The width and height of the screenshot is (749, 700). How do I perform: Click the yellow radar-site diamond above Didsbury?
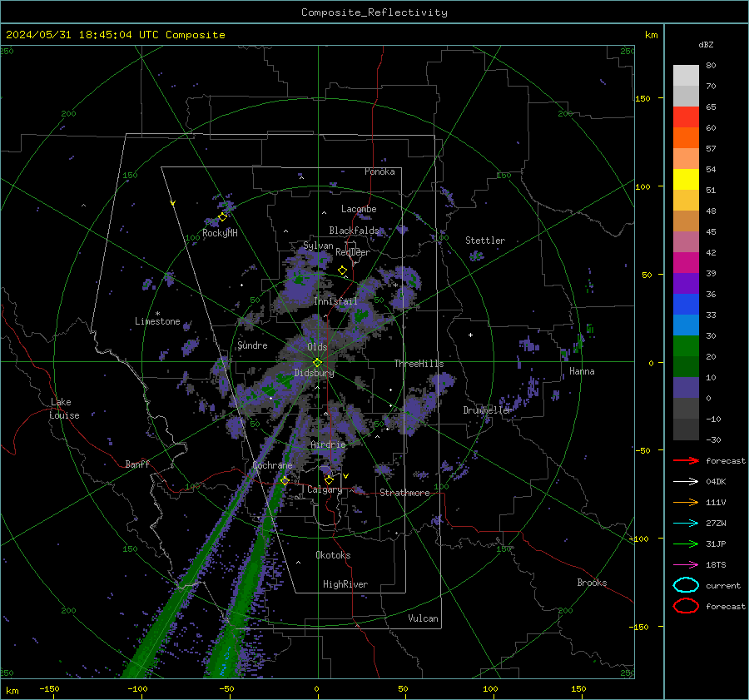(x=318, y=362)
